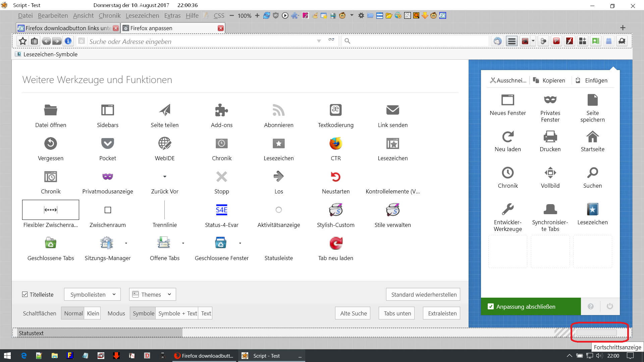Toggle the Titelleiste checkbox
Viewport: 644px width, 362px height.
coord(25,294)
